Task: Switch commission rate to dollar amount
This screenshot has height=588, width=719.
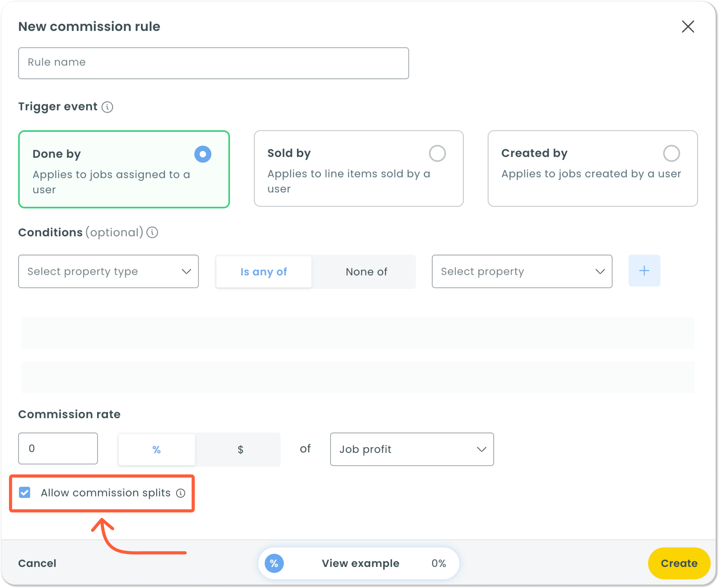Action: pyautogui.click(x=240, y=449)
